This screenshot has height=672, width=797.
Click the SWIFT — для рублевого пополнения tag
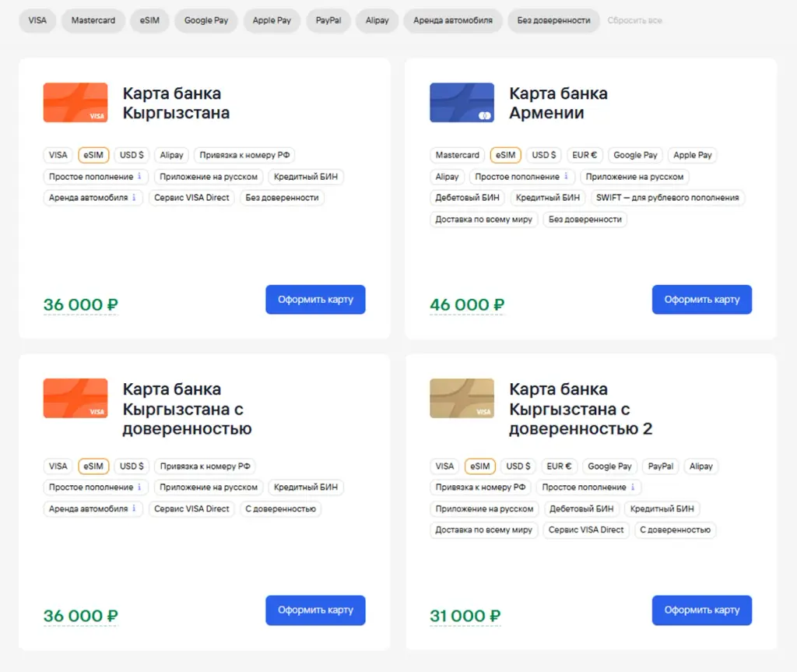pos(667,197)
